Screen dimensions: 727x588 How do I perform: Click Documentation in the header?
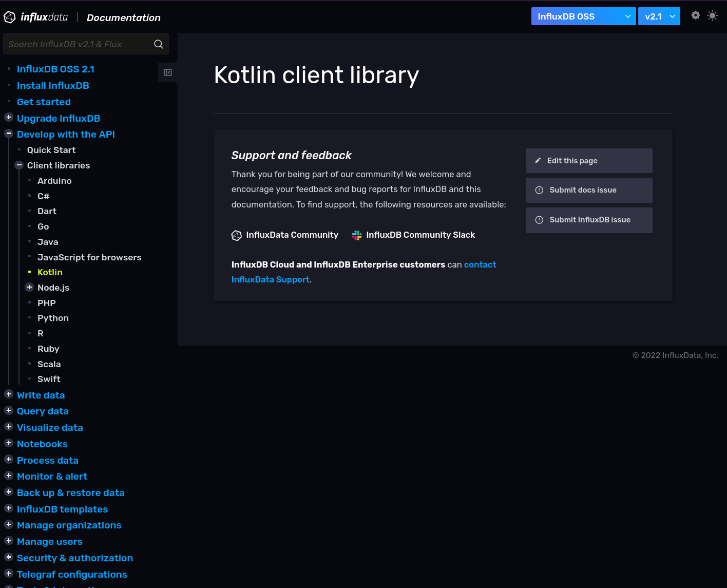123,17
